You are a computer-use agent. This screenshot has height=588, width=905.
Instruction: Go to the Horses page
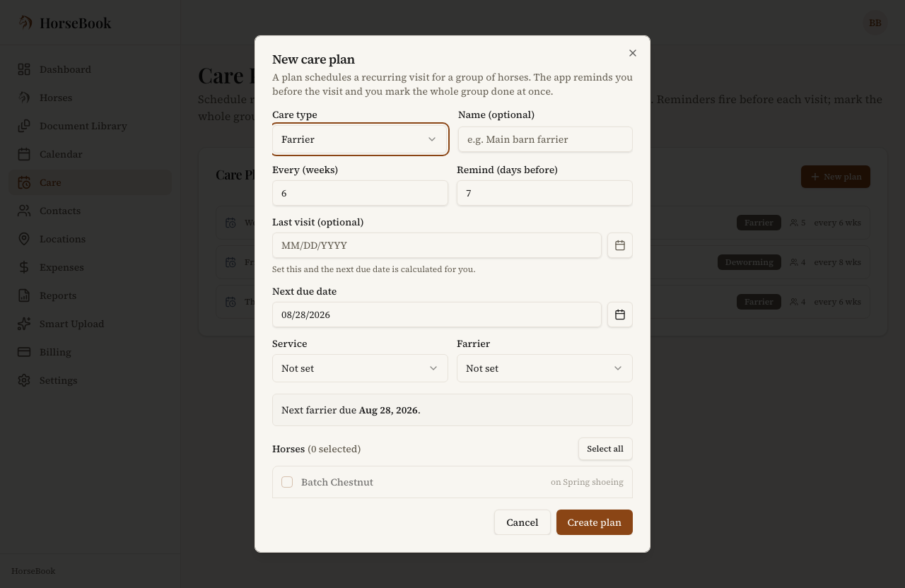coord(90,98)
